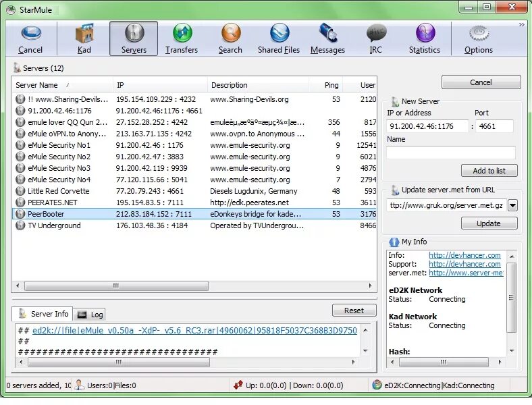
Task: Select the Servers toolbar icon
Action: point(134,38)
